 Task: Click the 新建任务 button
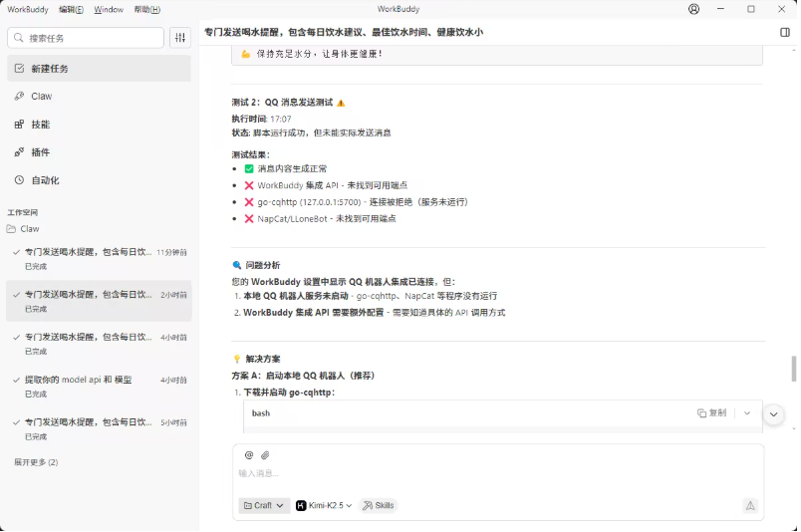(99, 69)
